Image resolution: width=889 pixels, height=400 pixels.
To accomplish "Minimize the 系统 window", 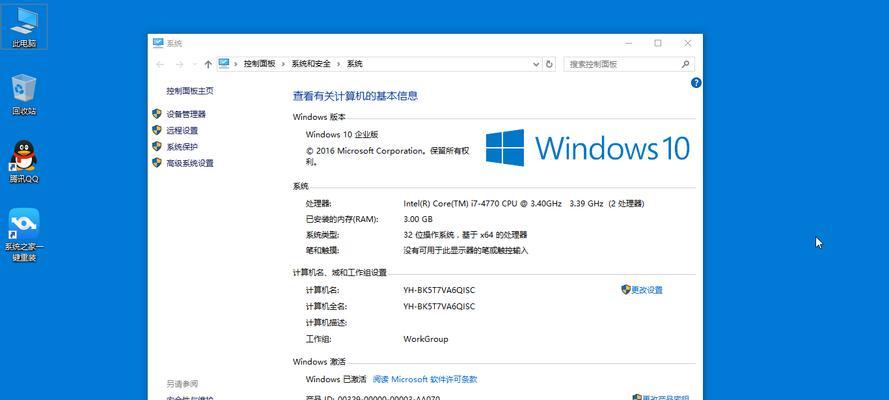I will [x=629, y=43].
